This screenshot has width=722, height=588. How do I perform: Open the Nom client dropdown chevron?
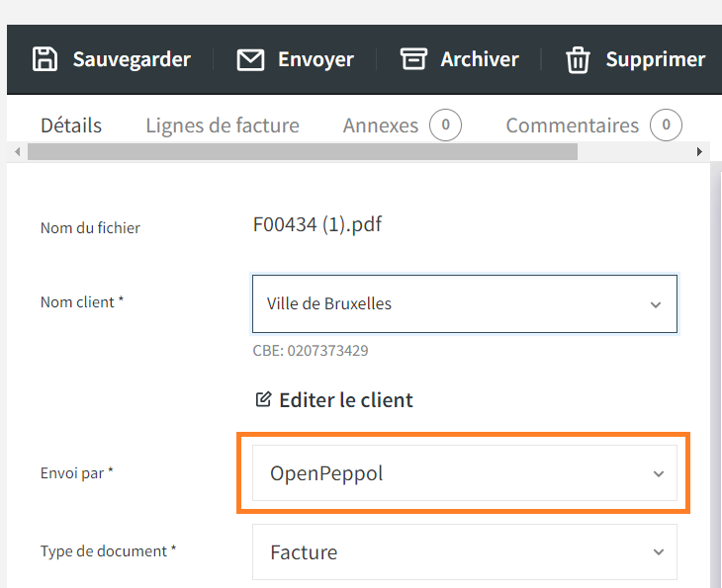click(656, 304)
